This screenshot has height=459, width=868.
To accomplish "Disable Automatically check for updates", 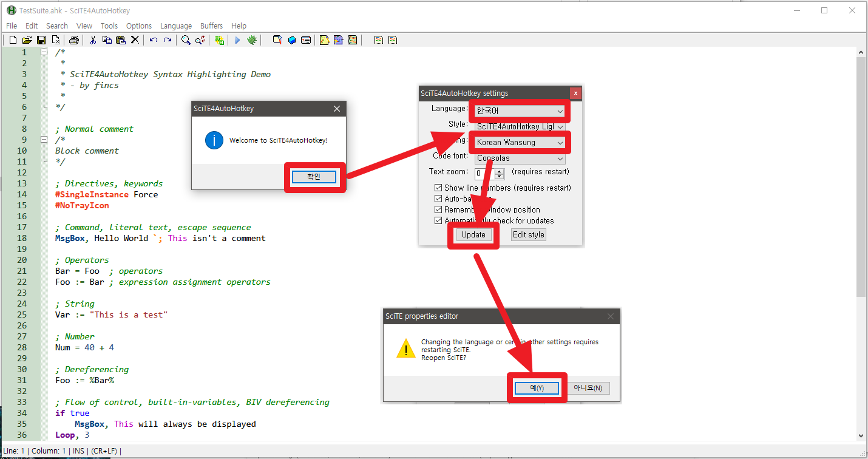I will click(438, 220).
